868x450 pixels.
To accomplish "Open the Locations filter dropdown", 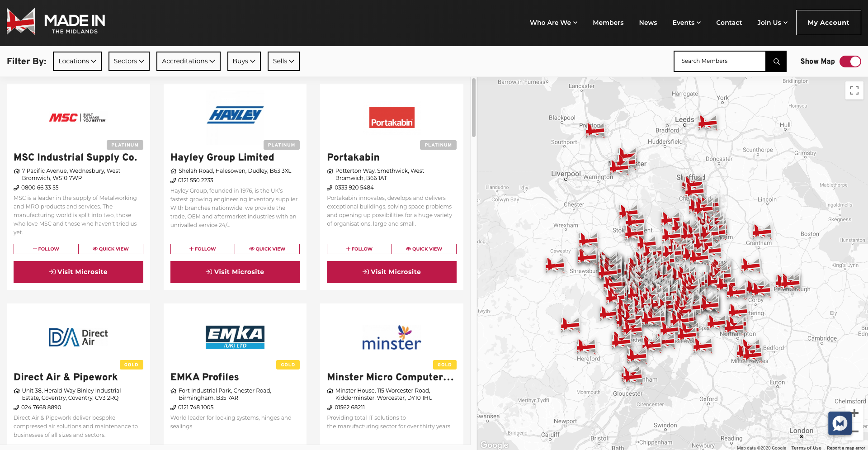I will (77, 61).
